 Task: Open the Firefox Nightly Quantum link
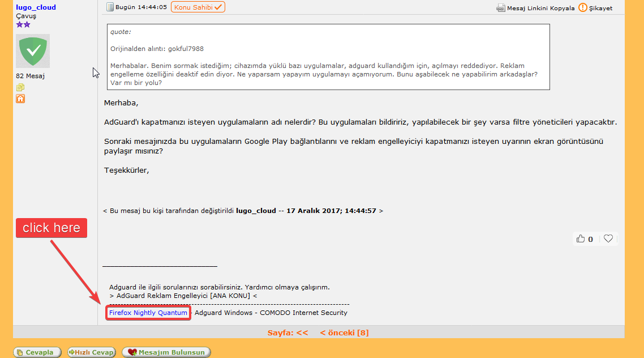[x=148, y=312]
